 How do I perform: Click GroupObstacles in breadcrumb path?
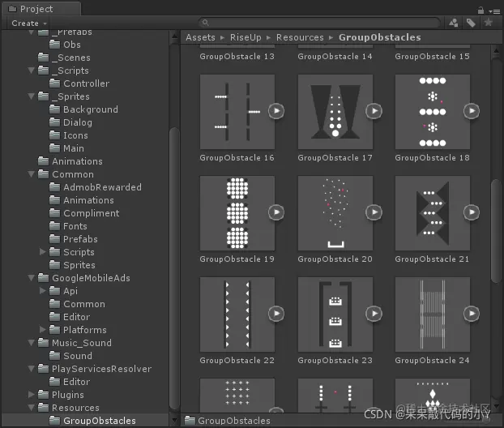[379, 37]
